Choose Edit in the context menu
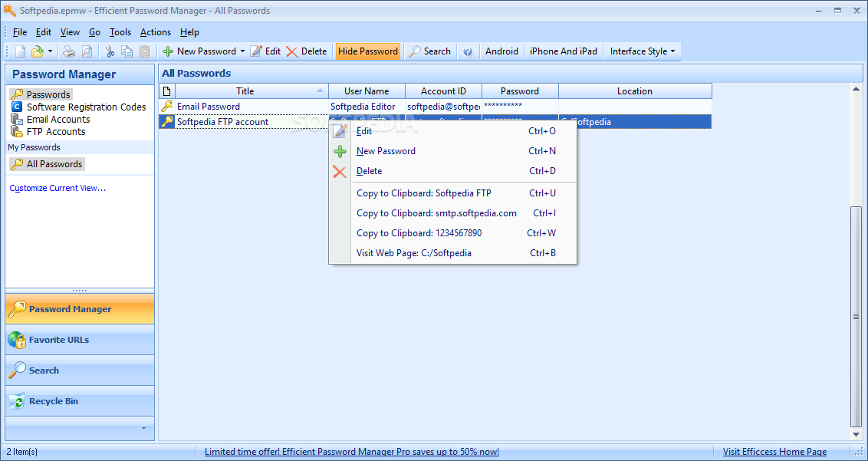Image resolution: width=868 pixels, height=461 pixels. (x=453, y=131)
